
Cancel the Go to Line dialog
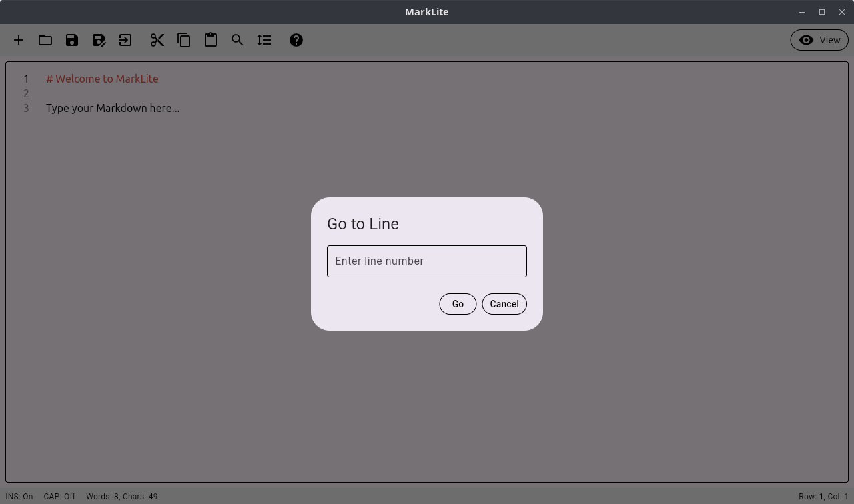click(x=504, y=304)
